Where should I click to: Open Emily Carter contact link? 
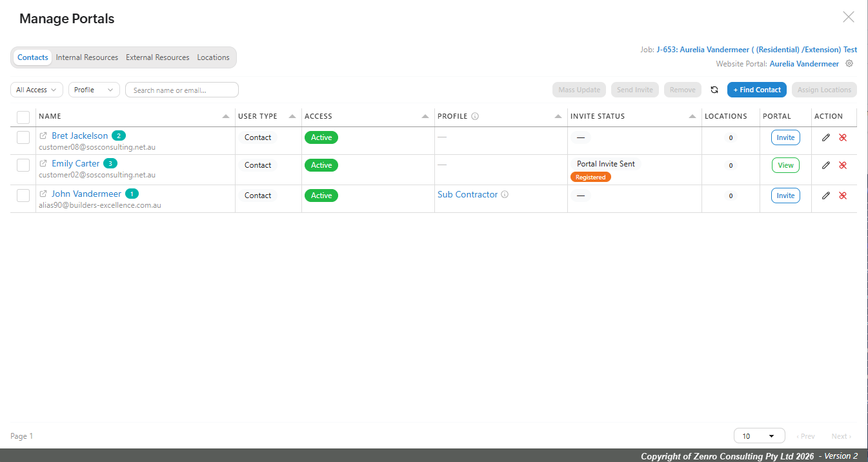coord(76,164)
